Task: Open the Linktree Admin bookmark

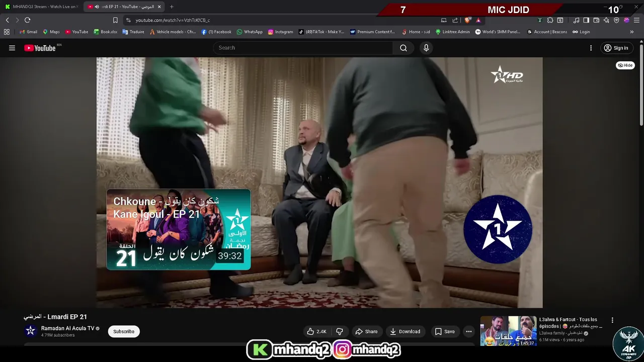Action: click(453, 32)
